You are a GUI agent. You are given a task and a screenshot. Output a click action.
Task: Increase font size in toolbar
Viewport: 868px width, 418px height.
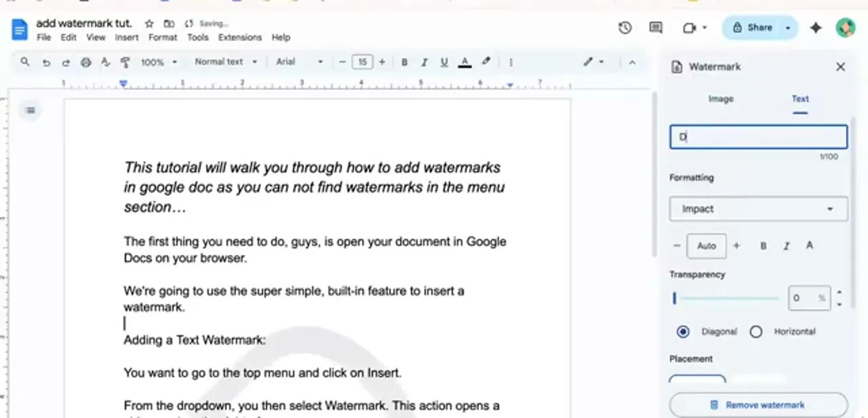[382, 62]
